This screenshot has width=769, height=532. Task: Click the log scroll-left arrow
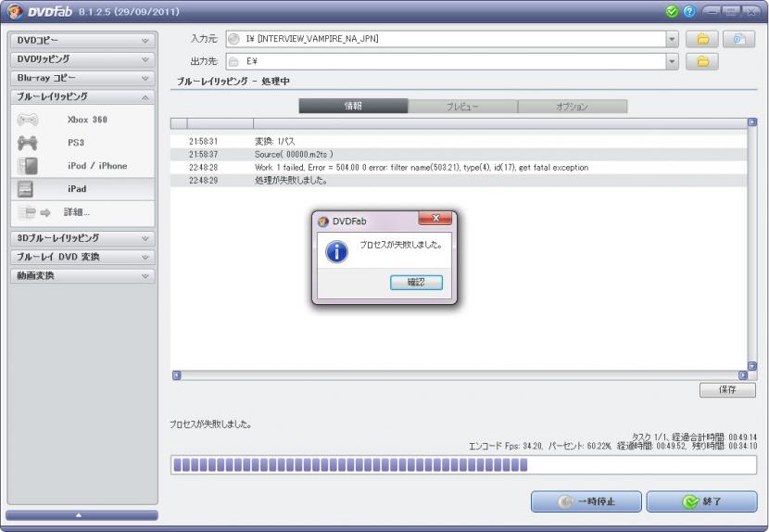177,375
